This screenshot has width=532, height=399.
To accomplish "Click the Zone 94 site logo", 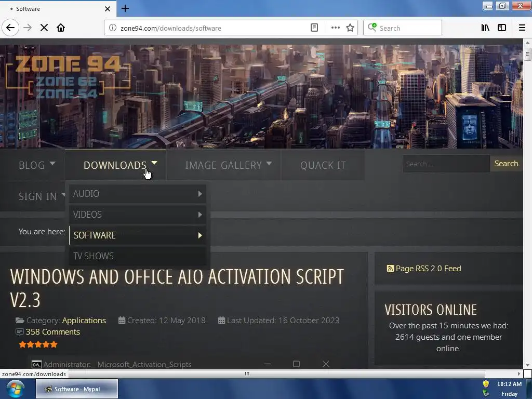I will pyautogui.click(x=68, y=78).
